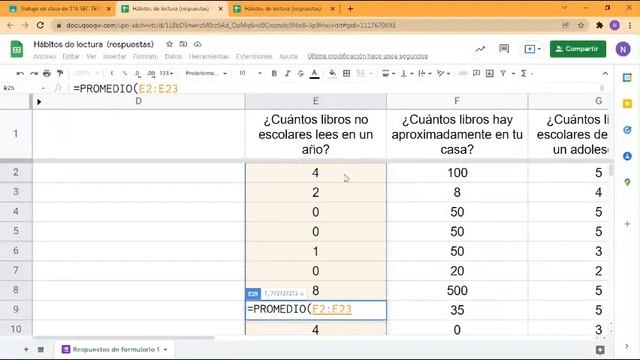Toggle bold formatting

[x=274, y=73]
